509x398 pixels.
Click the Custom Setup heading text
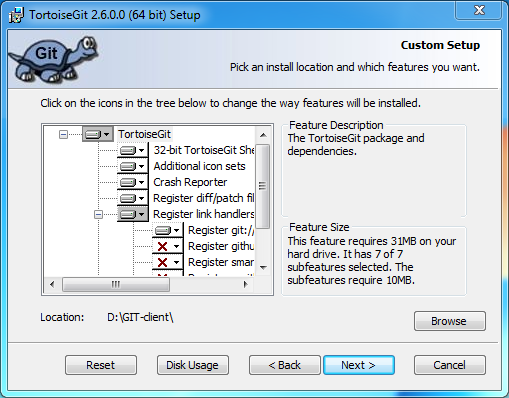[x=440, y=45]
